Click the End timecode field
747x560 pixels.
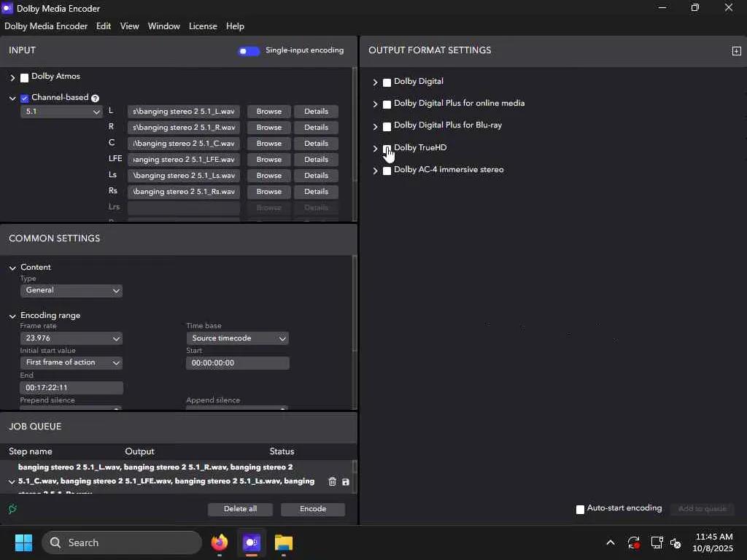click(x=71, y=388)
